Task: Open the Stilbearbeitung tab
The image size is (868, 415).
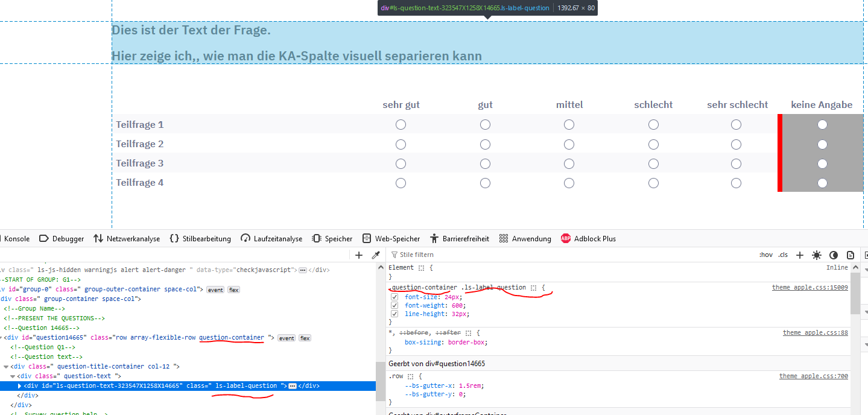Action: 200,239
